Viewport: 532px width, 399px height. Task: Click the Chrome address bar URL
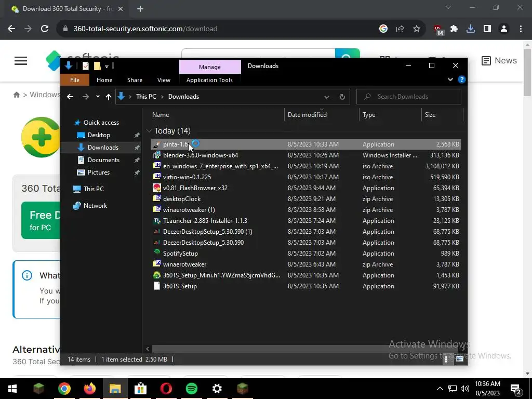[x=145, y=29]
